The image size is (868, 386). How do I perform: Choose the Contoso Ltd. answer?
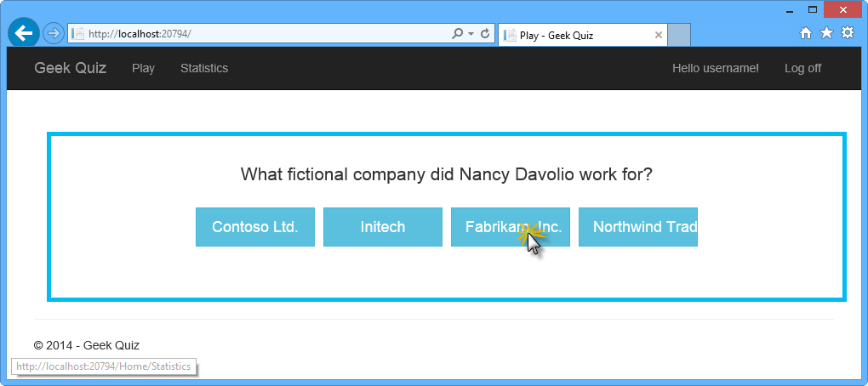(255, 227)
